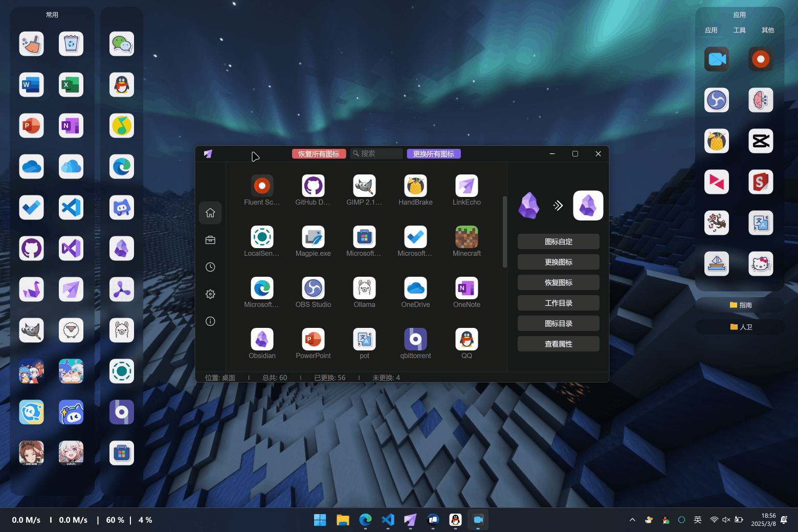The image size is (798, 532).
Task: Open clock showing 18:56 on taskbar
Action: click(763, 520)
